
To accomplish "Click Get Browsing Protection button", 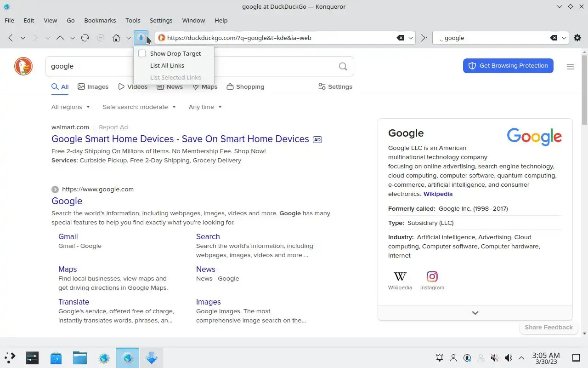I will (508, 66).
